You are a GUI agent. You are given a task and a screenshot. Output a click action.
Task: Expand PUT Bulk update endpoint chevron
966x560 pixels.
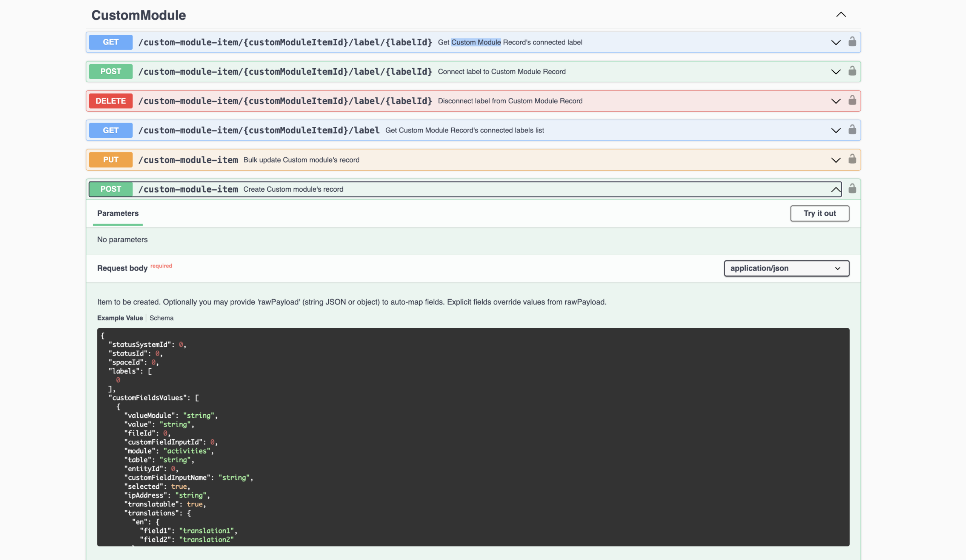(x=835, y=160)
